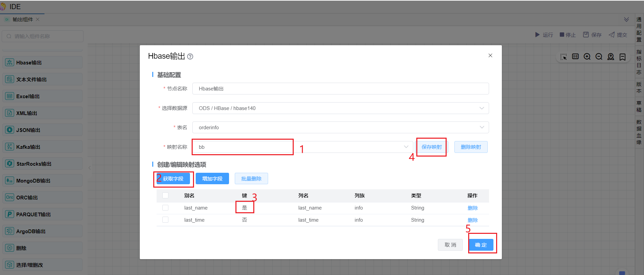Select the marquee selection tool icon

[563, 57]
